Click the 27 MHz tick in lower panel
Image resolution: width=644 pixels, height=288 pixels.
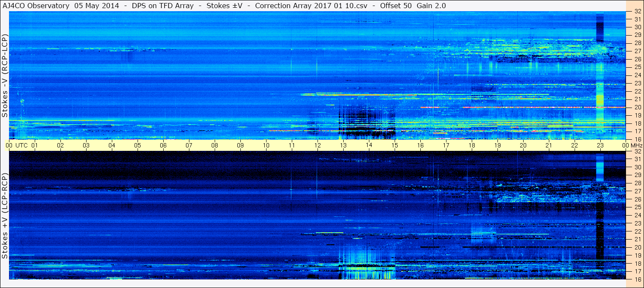(x=637, y=191)
